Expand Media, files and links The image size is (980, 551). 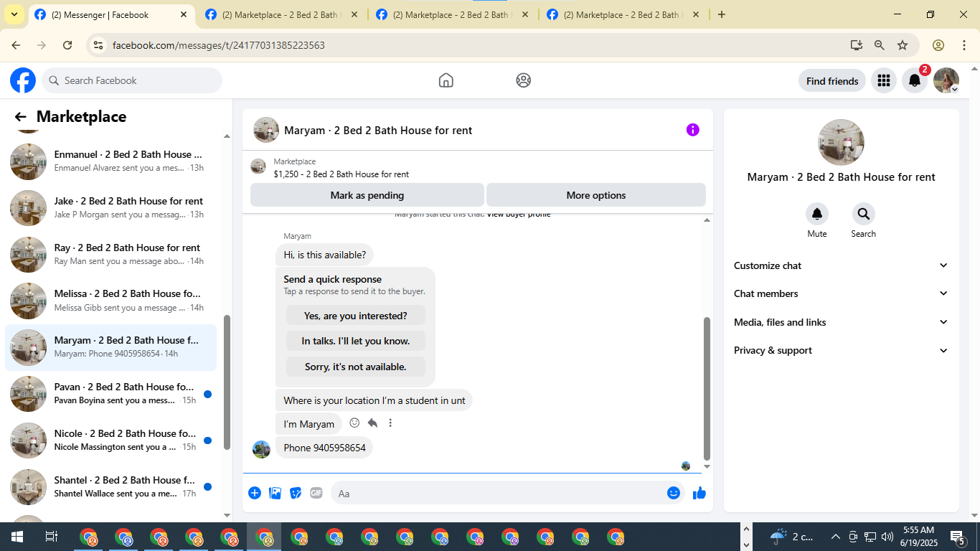841,322
